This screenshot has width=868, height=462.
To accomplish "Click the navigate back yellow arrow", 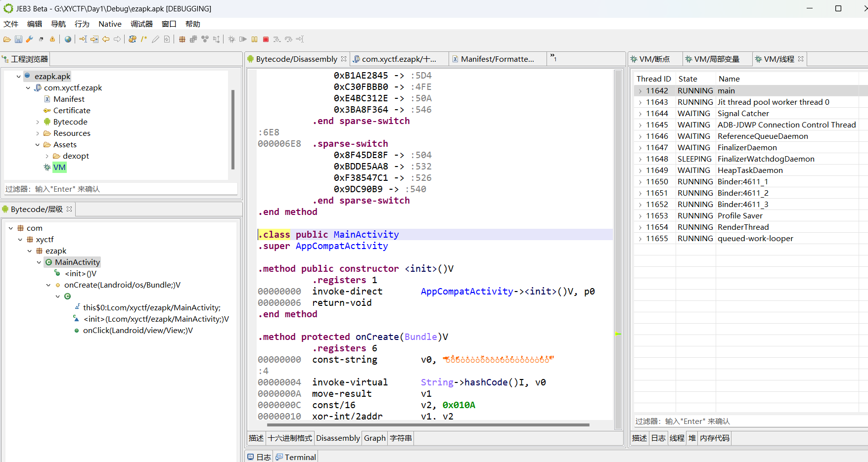I will (x=106, y=39).
